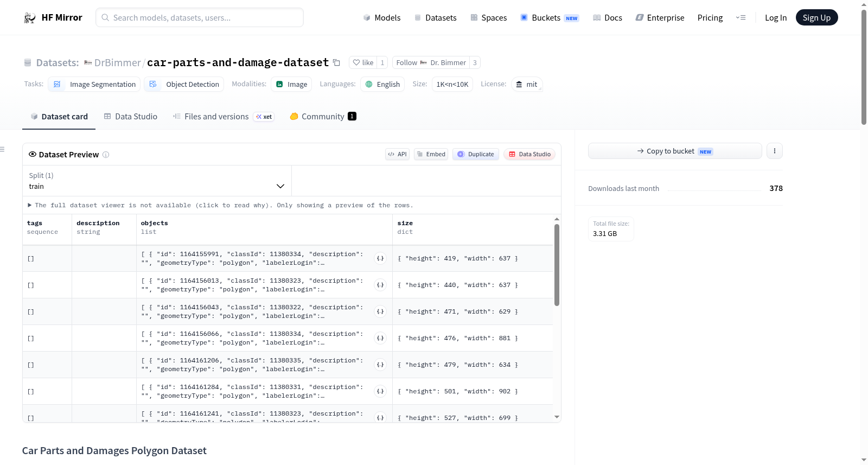Open Models in the top navigation
868x465 pixels.
click(x=382, y=17)
